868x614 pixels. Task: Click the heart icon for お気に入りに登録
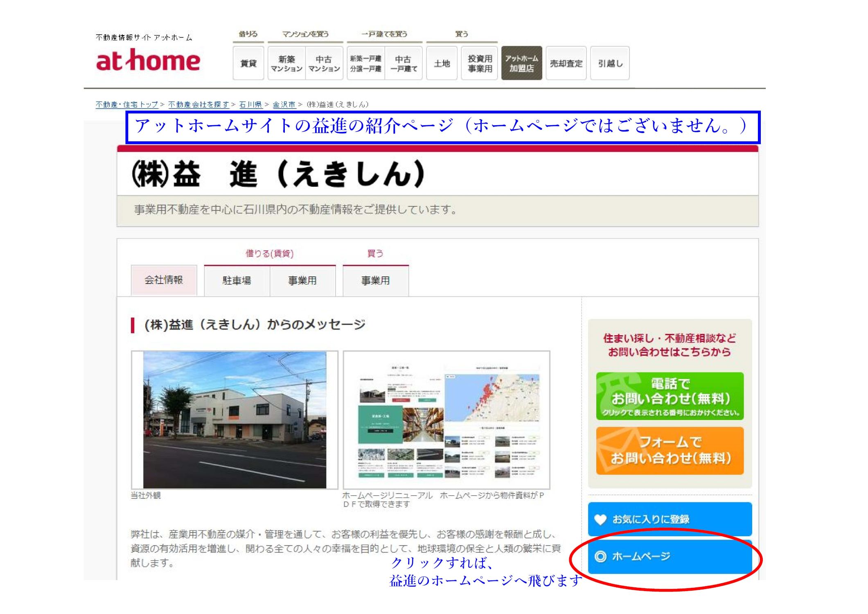pyautogui.click(x=600, y=519)
